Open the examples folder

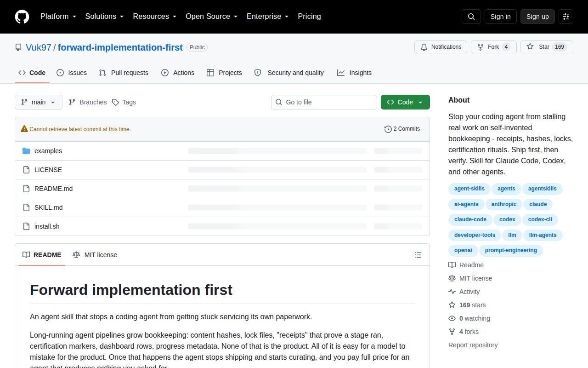tap(48, 151)
